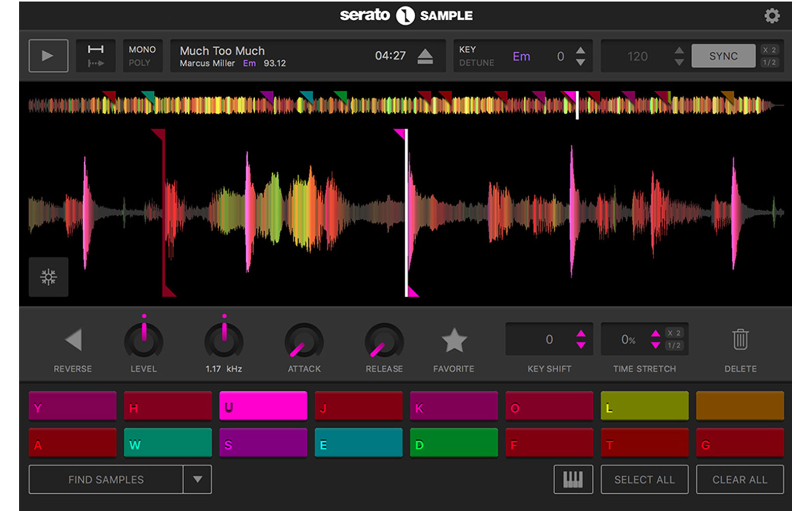Decrease KEY SHIFT with the pink down arrow
Screen dimensions: 812x511
(x=581, y=346)
